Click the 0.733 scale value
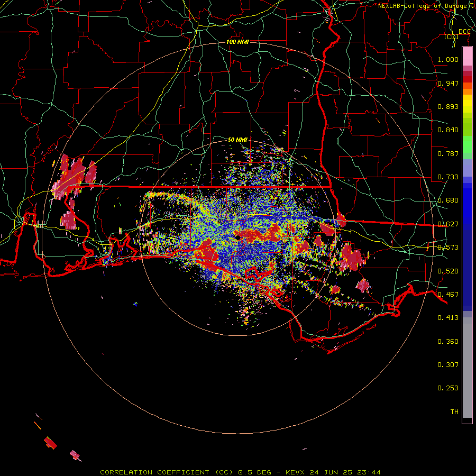Image resolution: width=476 pixels, height=476 pixels. point(448,177)
